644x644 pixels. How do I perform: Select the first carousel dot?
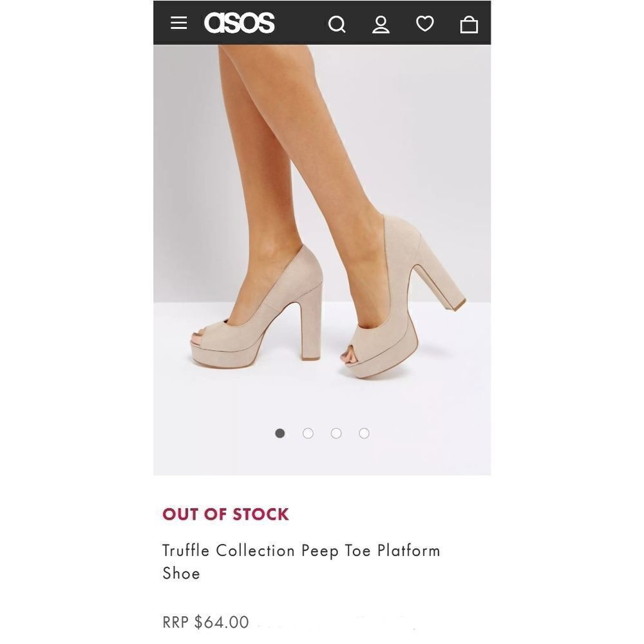pyautogui.click(x=279, y=433)
